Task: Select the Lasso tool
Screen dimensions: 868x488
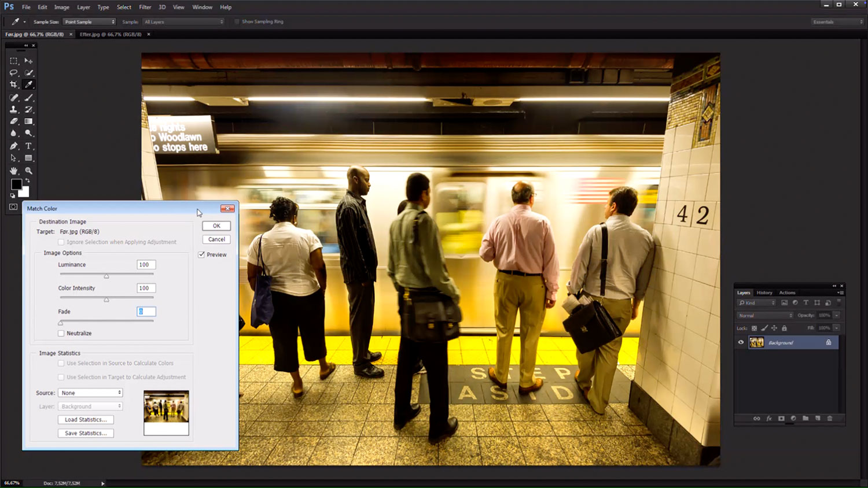Action: click(14, 73)
